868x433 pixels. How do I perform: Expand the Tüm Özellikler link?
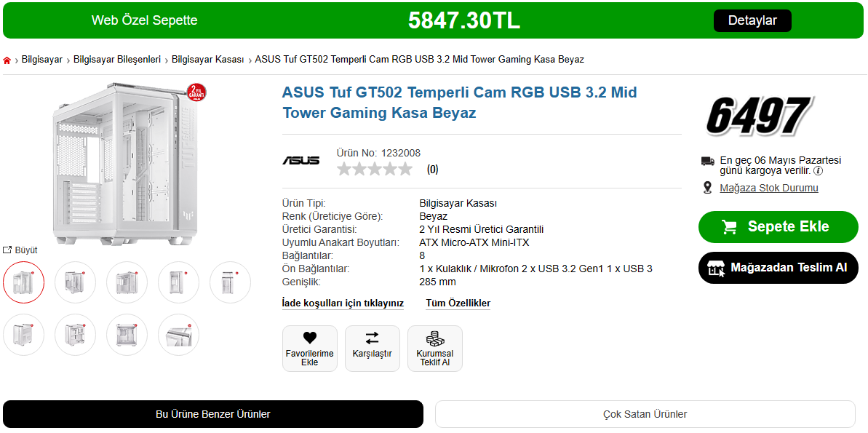pyautogui.click(x=458, y=303)
